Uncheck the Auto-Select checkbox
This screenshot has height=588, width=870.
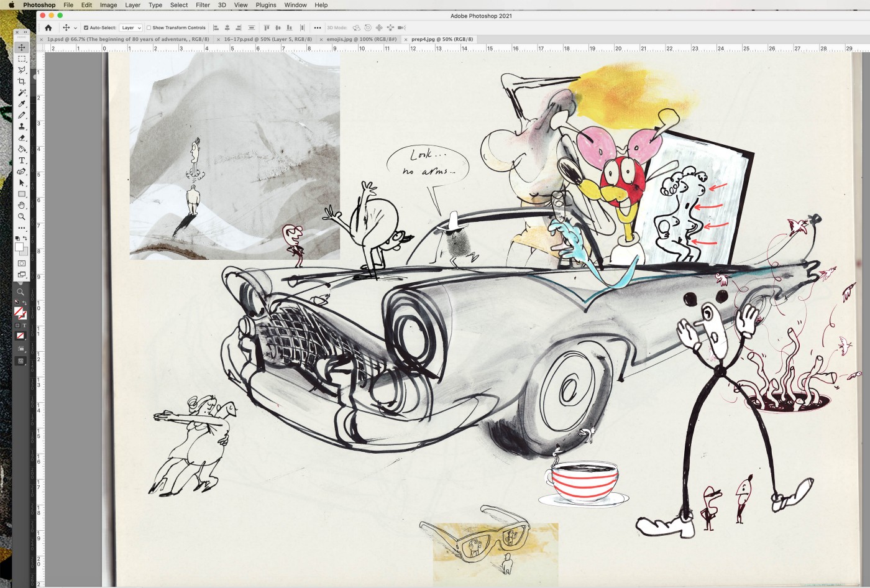86,28
